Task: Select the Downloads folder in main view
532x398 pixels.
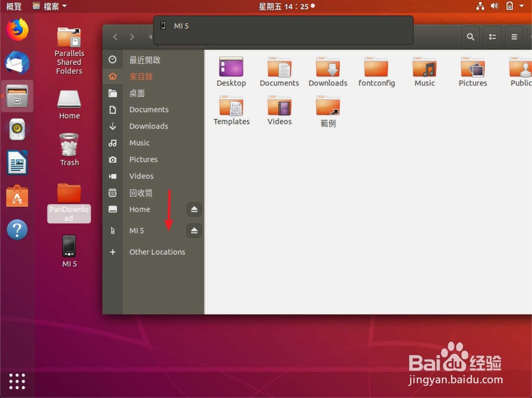Action: pos(328,72)
